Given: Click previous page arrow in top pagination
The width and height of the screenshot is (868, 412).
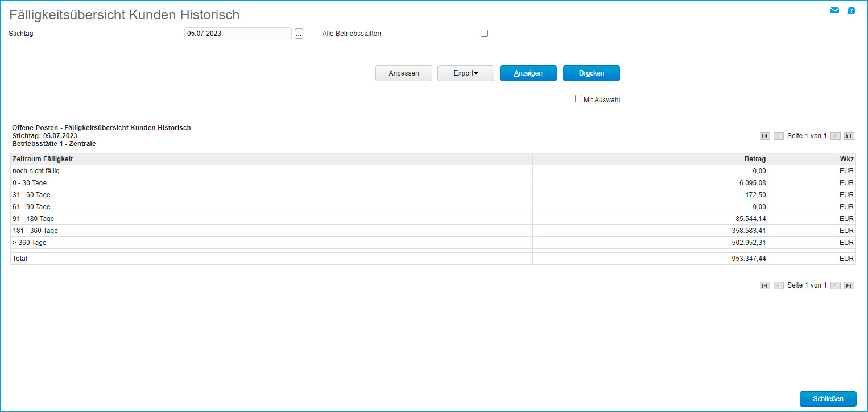Looking at the screenshot, I should point(778,136).
